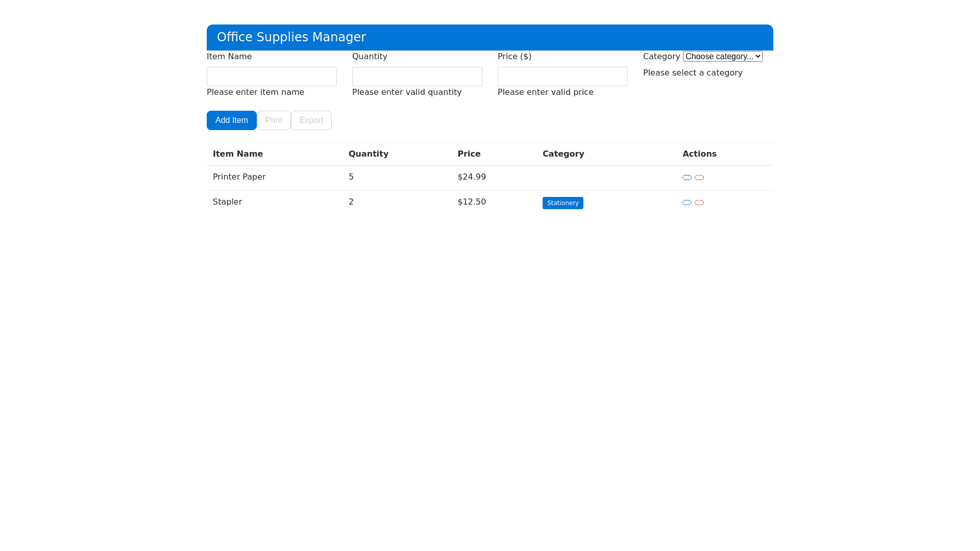Click blue edit button in Stapler row
This screenshot has width=980, height=551.
point(687,203)
